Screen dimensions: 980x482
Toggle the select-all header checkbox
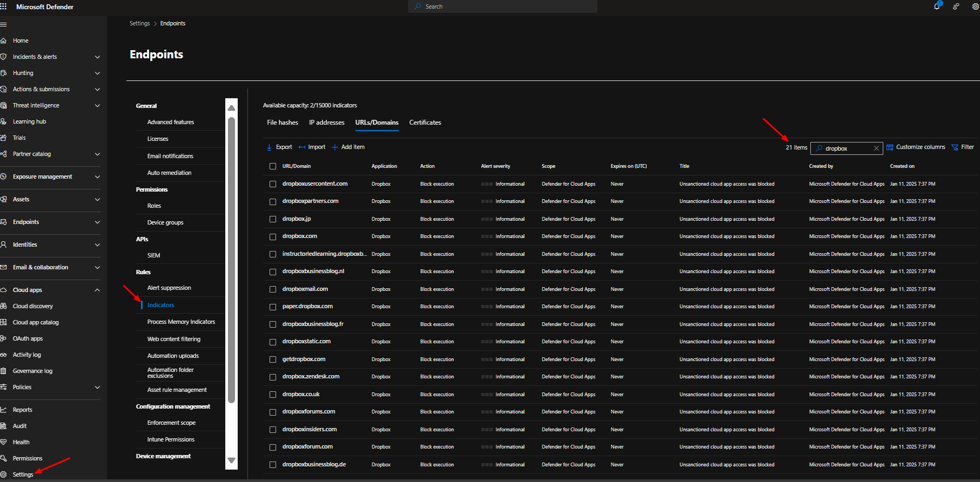click(x=273, y=166)
